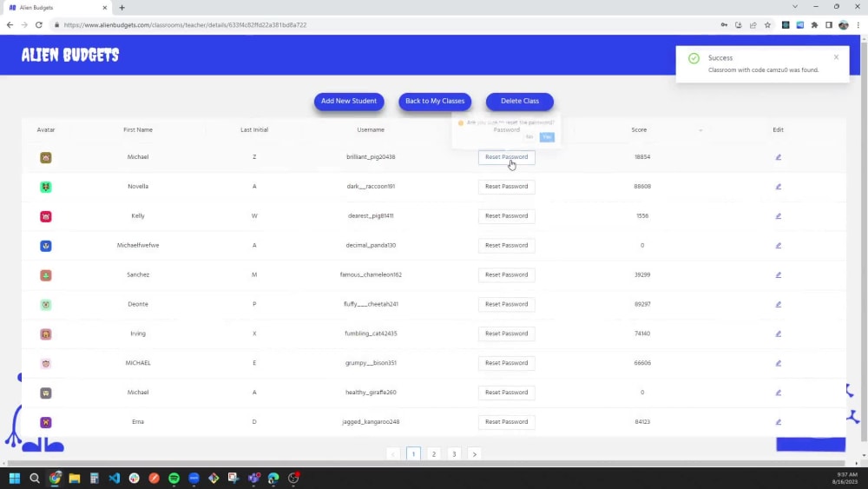This screenshot has height=489, width=868.
Task: Click username famous_chameleon162
Action: click(371, 274)
